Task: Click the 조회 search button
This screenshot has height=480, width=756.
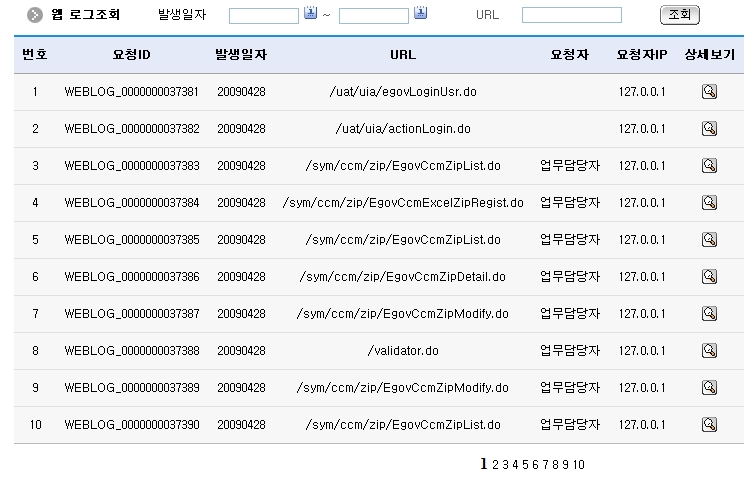Action: pos(679,15)
